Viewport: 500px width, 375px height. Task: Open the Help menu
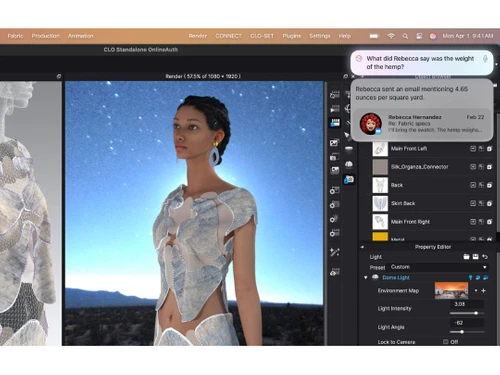tap(345, 36)
